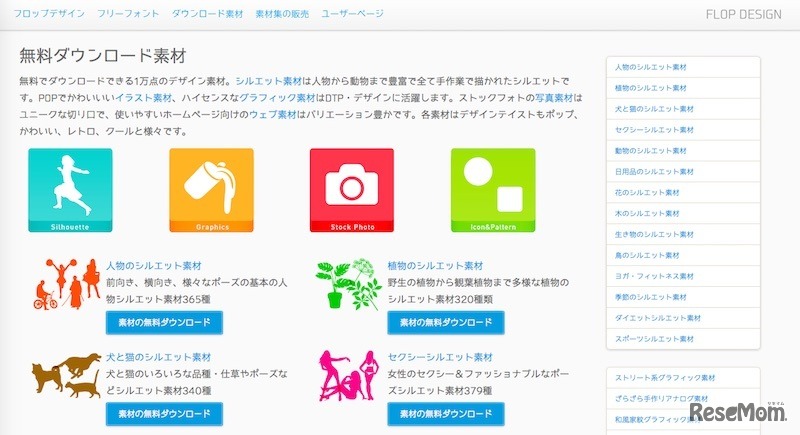Open 素材集の販売 in top navigation
Screen dimensions: 800x435
tap(282, 14)
